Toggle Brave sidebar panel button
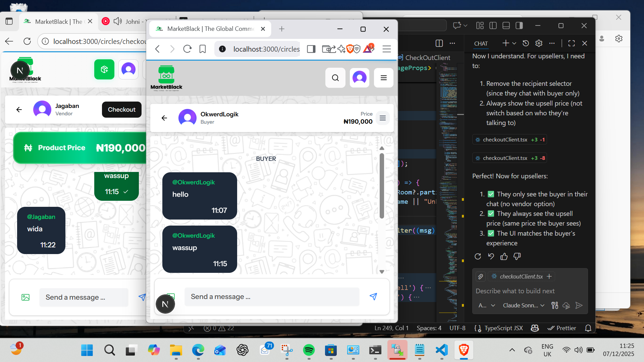 point(311,49)
